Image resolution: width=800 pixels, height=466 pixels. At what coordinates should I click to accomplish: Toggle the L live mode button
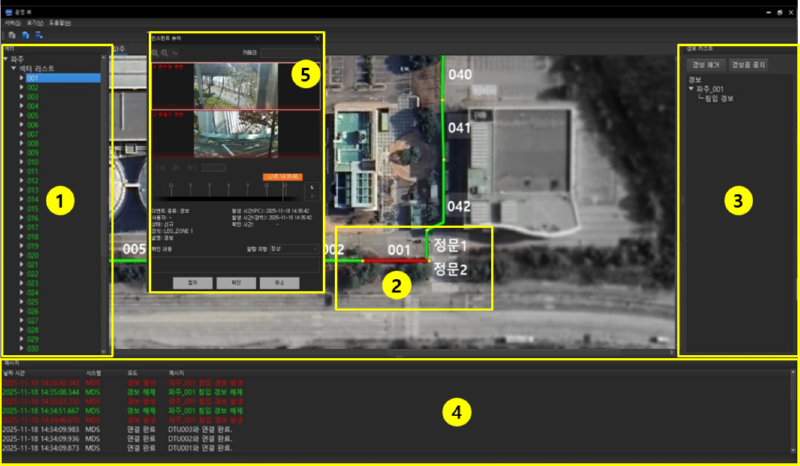coord(312,187)
